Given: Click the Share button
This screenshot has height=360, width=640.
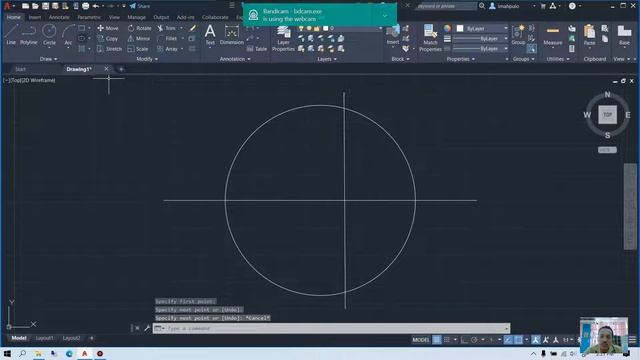Looking at the screenshot, I should (x=140, y=6).
